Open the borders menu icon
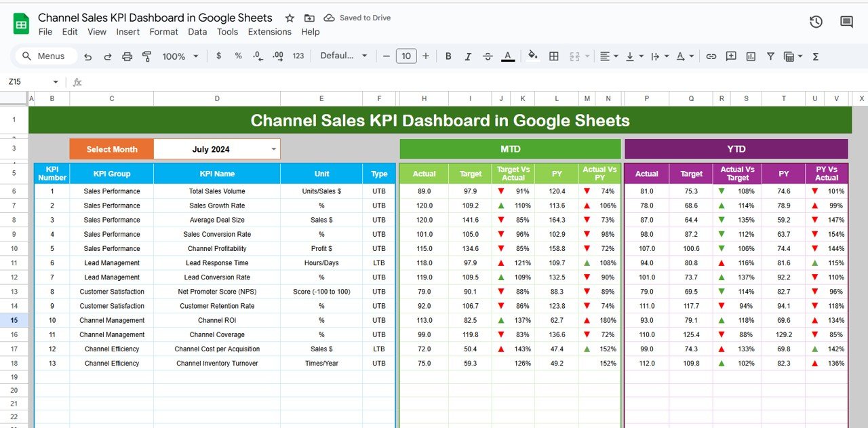The image size is (868, 428). (x=553, y=56)
